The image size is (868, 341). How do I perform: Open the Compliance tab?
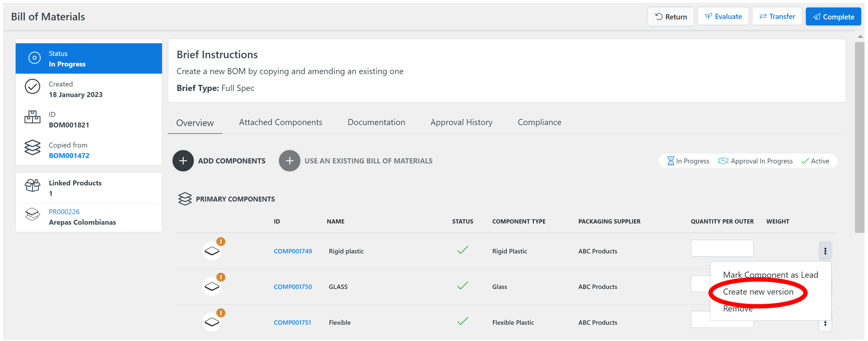click(x=539, y=122)
